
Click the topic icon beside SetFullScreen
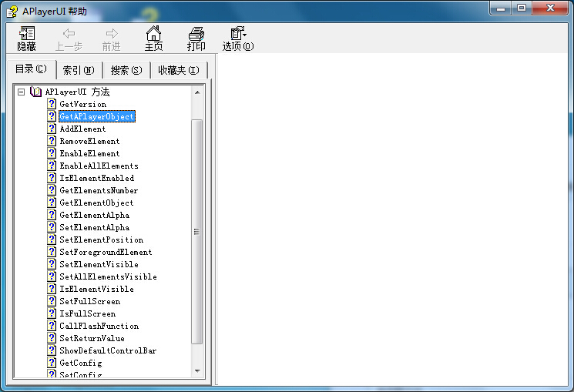coord(52,301)
